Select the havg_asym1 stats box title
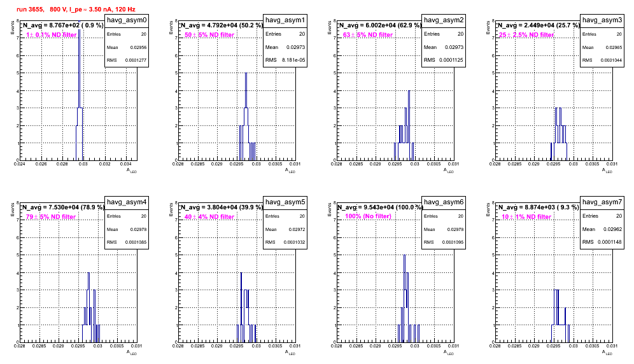Image resolution: width=634 pixels, height=364 pixels. click(x=285, y=20)
